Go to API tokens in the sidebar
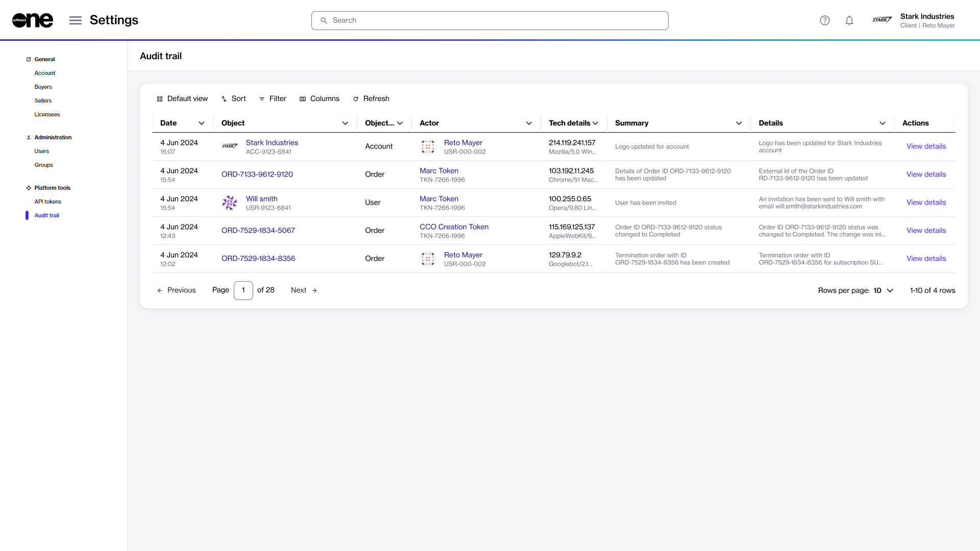980x551 pixels. pyautogui.click(x=48, y=202)
